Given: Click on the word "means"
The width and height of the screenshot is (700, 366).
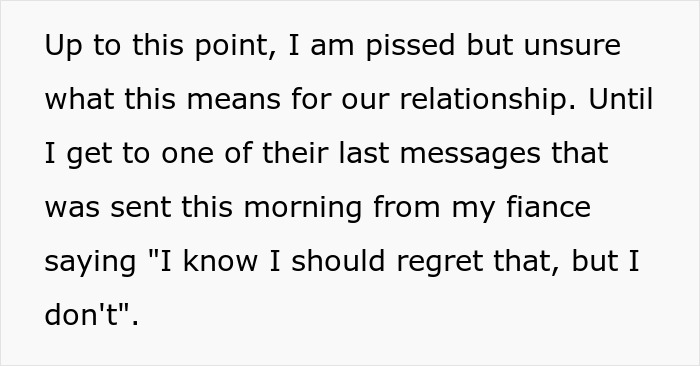Looking at the screenshot, I should [x=234, y=100].
